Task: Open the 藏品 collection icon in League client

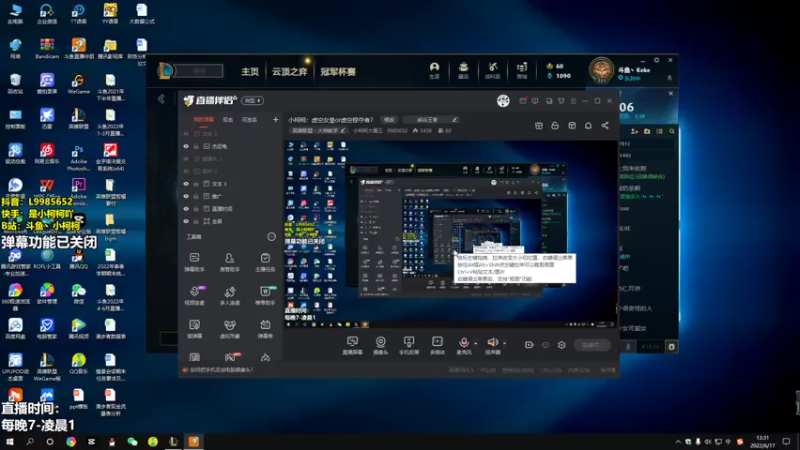Action: coord(463,70)
